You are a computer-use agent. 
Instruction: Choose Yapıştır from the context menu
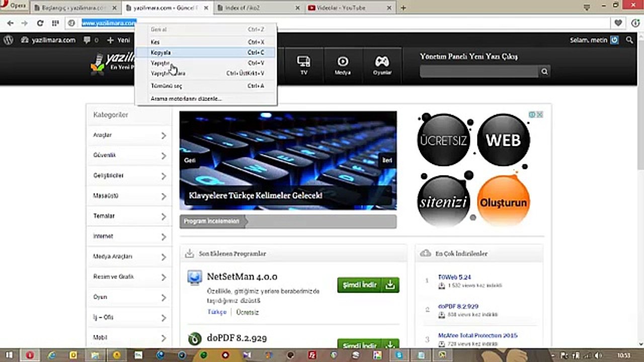(x=206, y=63)
